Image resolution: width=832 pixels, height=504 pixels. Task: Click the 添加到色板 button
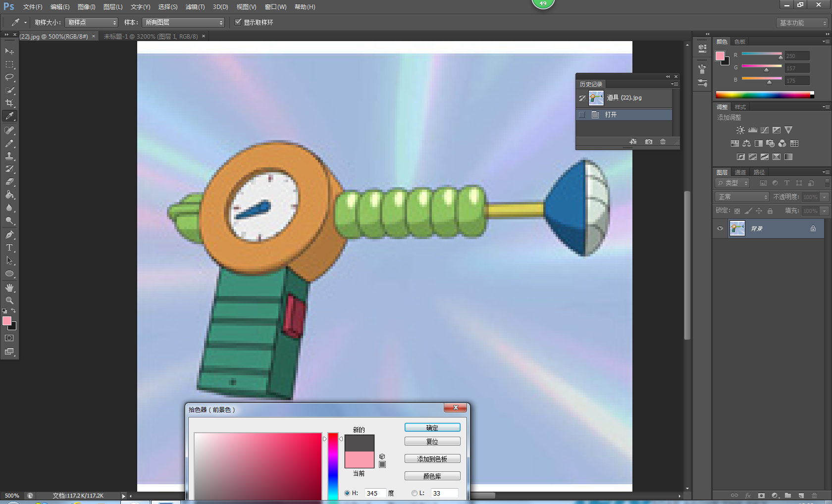tap(432, 459)
